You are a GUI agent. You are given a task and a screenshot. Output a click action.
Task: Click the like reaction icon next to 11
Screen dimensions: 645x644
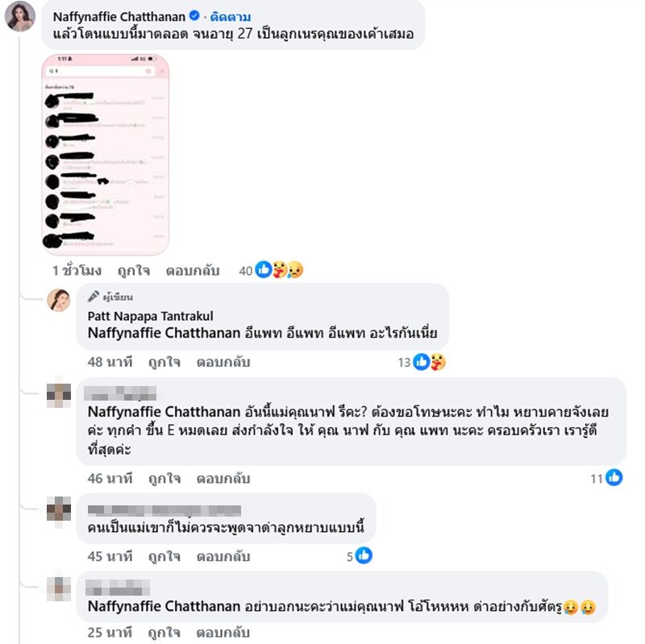[x=614, y=477]
